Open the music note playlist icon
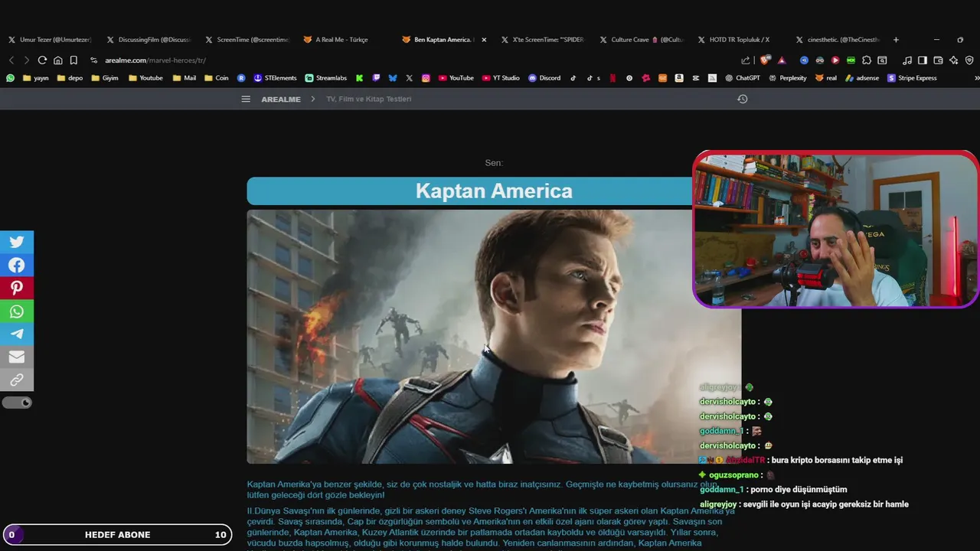980x551 pixels. pyautogui.click(x=907, y=60)
